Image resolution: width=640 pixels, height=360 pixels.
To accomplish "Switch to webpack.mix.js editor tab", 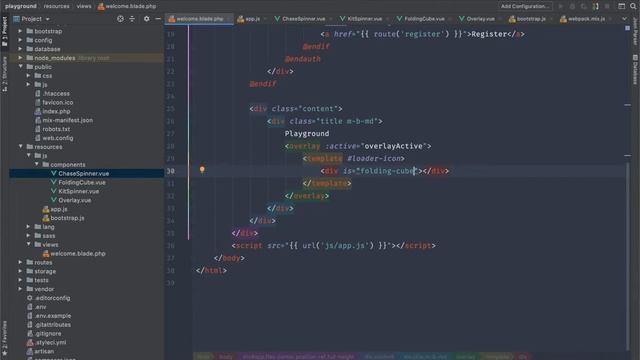I will (x=586, y=19).
